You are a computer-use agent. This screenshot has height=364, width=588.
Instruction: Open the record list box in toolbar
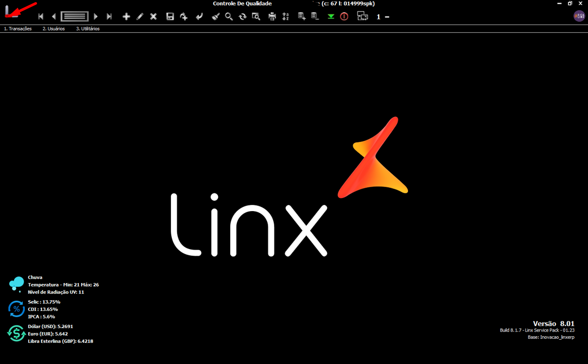(75, 17)
